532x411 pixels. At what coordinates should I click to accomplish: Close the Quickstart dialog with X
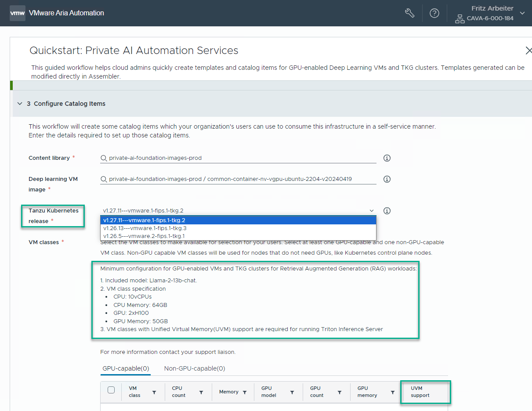[528, 51]
